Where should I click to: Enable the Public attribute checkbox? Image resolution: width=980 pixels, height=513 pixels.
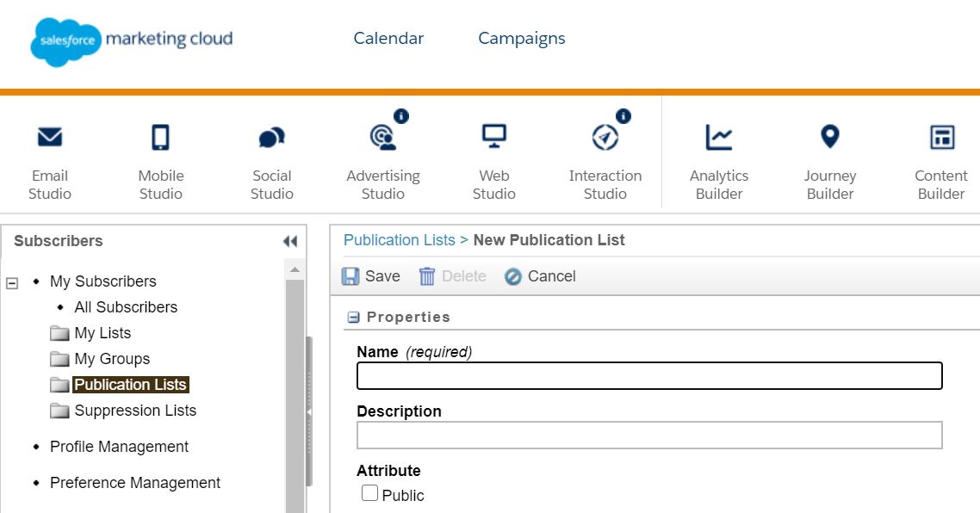click(370, 493)
